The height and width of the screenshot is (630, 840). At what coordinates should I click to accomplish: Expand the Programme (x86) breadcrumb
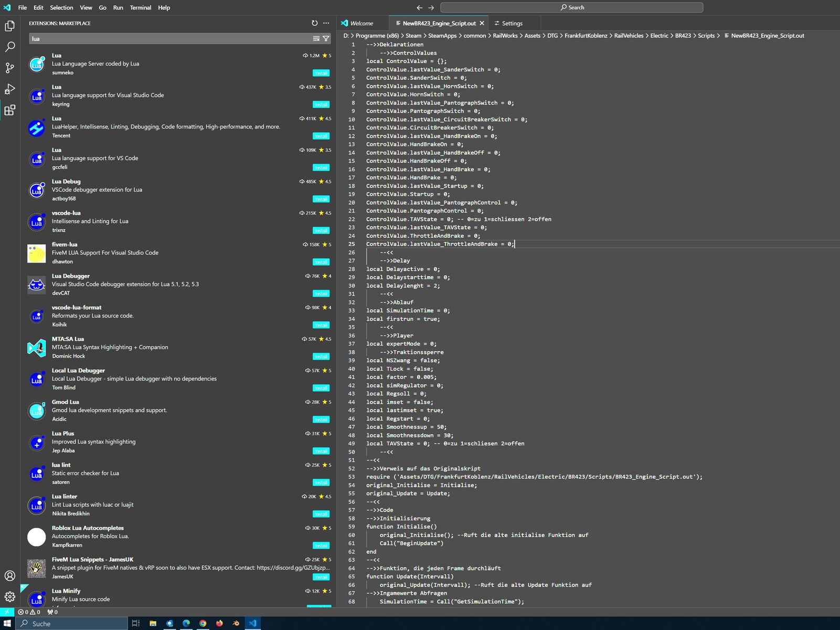(x=377, y=36)
